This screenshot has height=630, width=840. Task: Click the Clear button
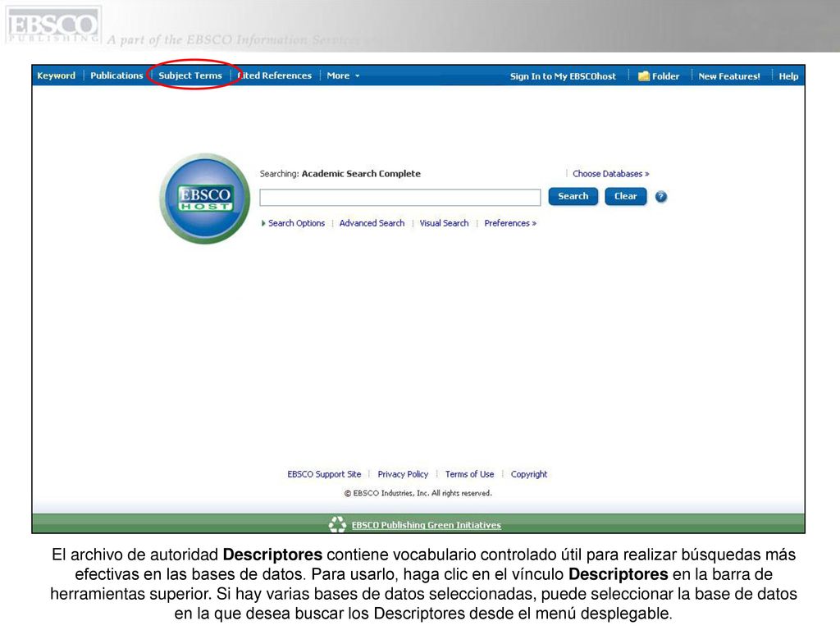click(625, 197)
